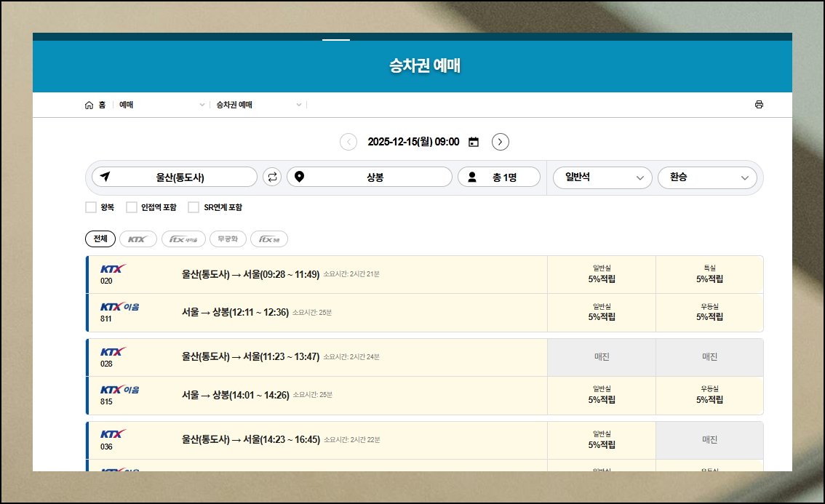Image resolution: width=825 pixels, height=504 pixels.
Task: Click KTX logo of train 020
Action: click(x=113, y=269)
